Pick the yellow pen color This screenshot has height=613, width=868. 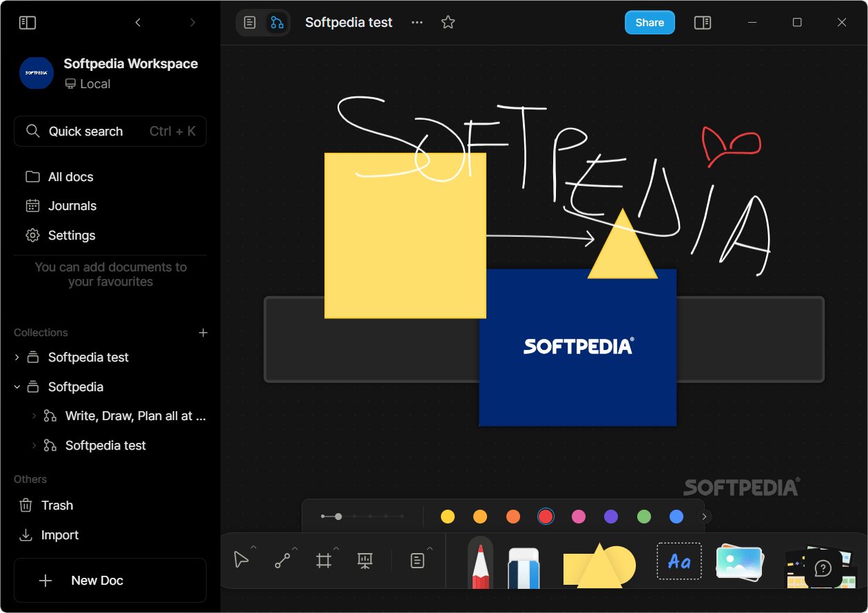click(448, 517)
